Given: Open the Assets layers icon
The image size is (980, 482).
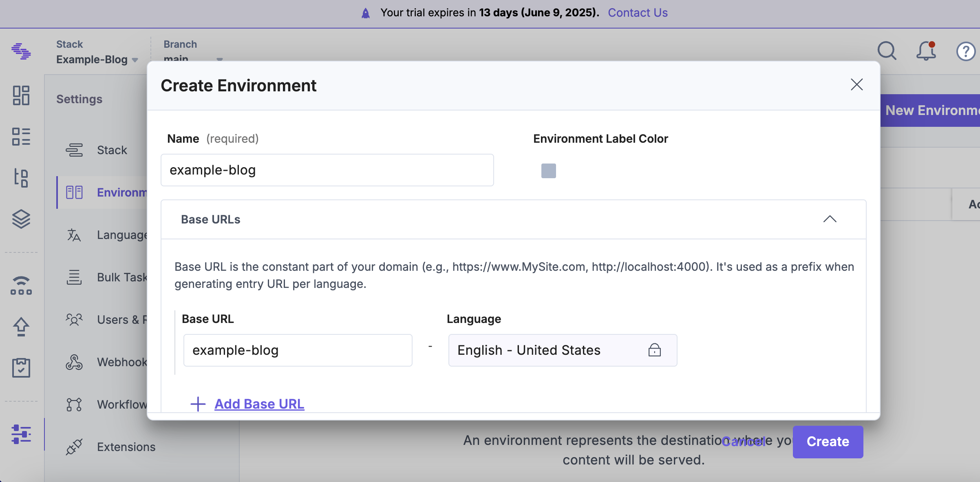Looking at the screenshot, I should point(21,219).
